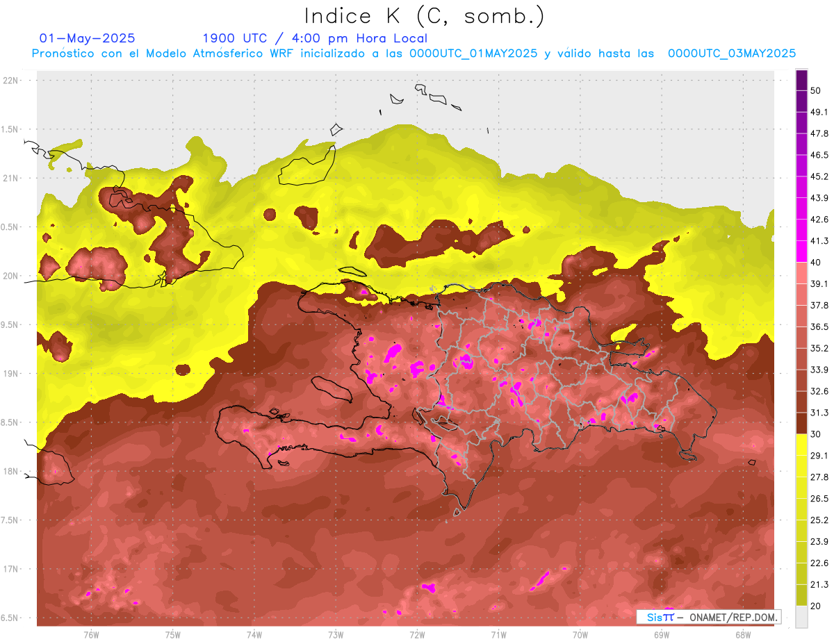Click the '25.2' color scale value
The width and height of the screenshot is (834, 644).
tap(819, 520)
